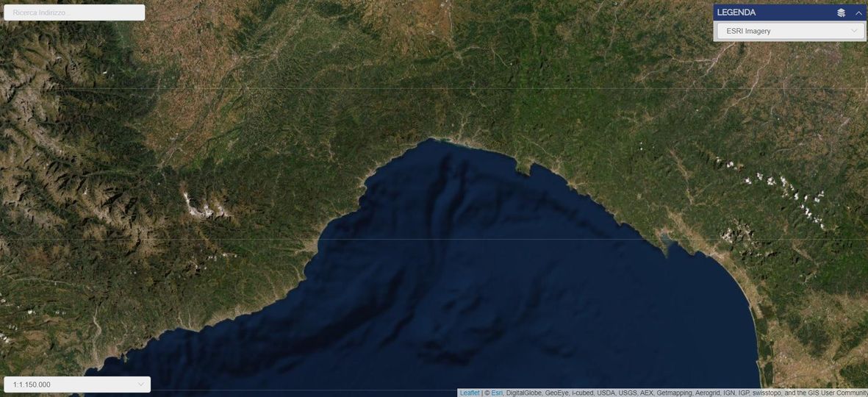Open the ESRI Imagery basemap dropdown
Image resolution: width=868 pixels, height=397 pixels.
[790, 31]
